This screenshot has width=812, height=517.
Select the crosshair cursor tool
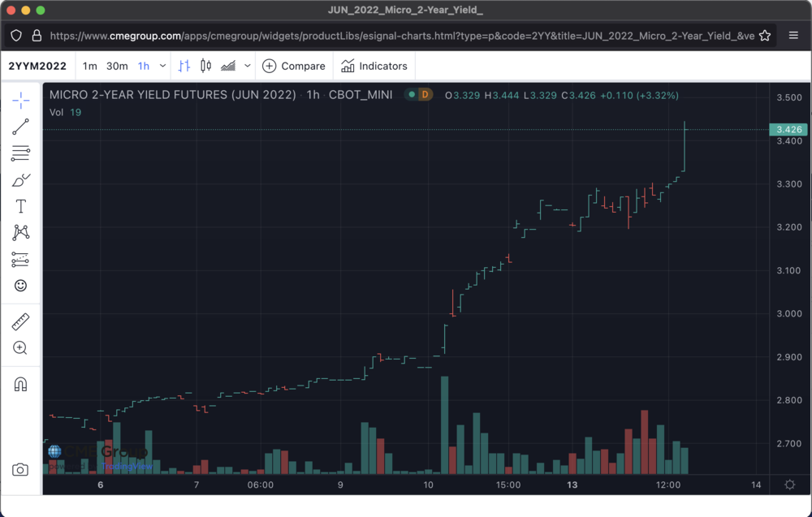pyautogui.click(x=21, y=100)
